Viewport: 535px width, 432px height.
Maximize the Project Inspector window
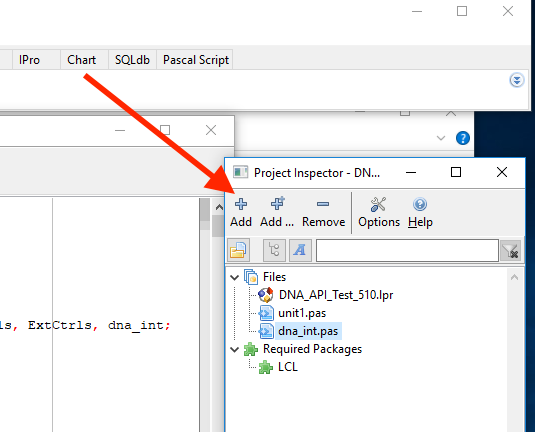click(x=456, y=172)
